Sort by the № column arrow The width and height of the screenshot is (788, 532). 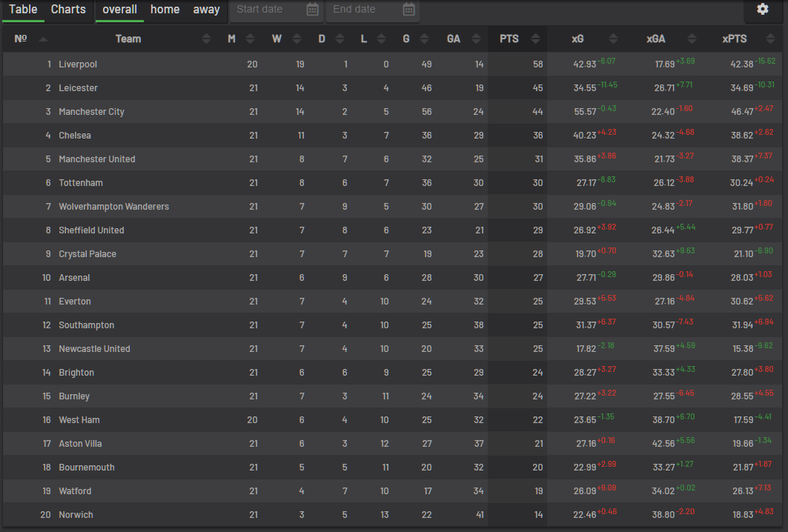coord(43,39)
